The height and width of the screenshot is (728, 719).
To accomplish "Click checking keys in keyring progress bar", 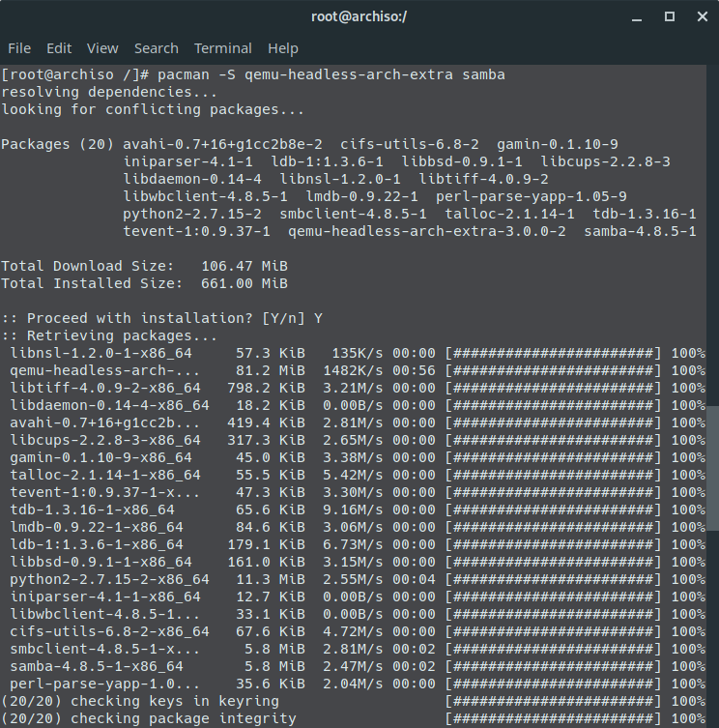I will [x=553, y=702].
